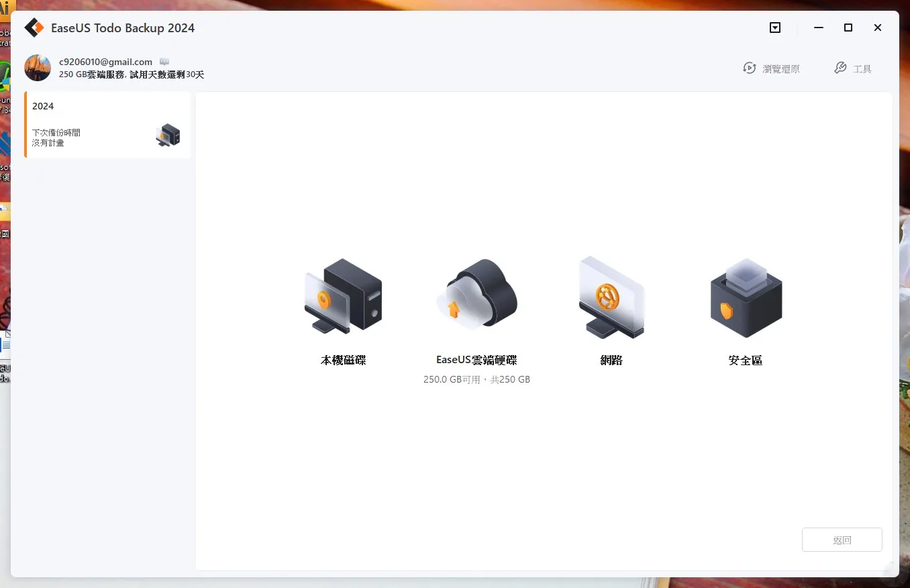Image resolution: width=910 pixels, height=588 pixels.
Task: Pick the 網路 network monitor icon
Action: click(611, 296)
